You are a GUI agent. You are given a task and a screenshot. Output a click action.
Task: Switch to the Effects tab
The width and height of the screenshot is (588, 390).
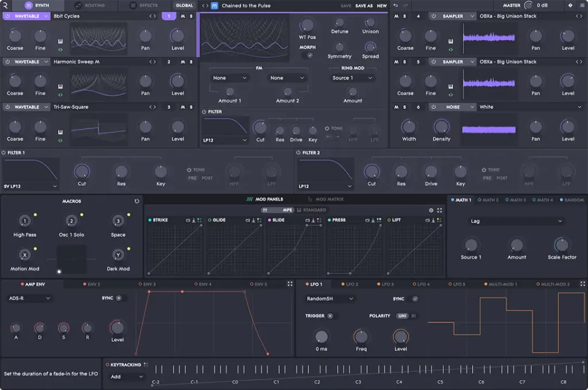click(x=144, y=6)
